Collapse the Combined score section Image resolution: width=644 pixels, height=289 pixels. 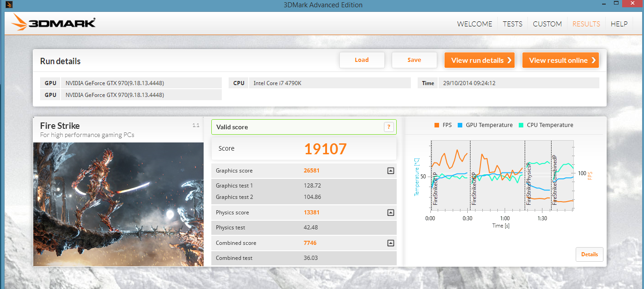(390, 243)
